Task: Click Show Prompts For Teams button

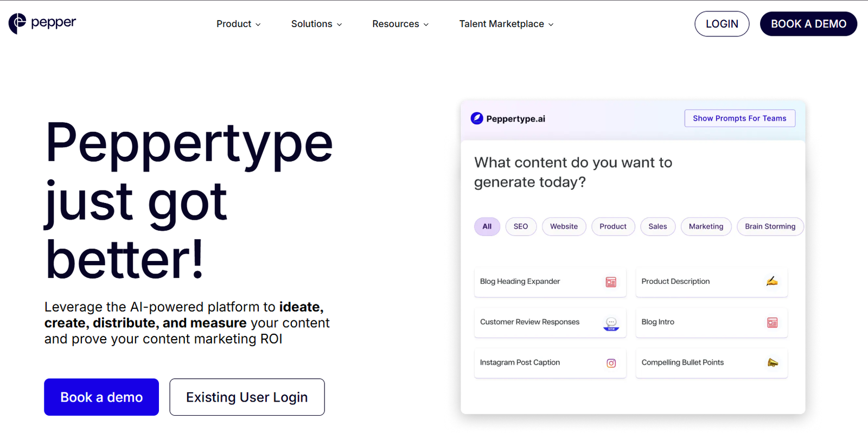Action: click(x=739, y=118)
